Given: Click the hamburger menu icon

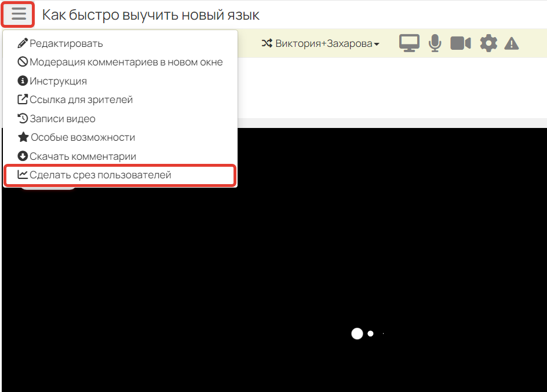Looking at the screenshot, I should click(x=18, y=14).
